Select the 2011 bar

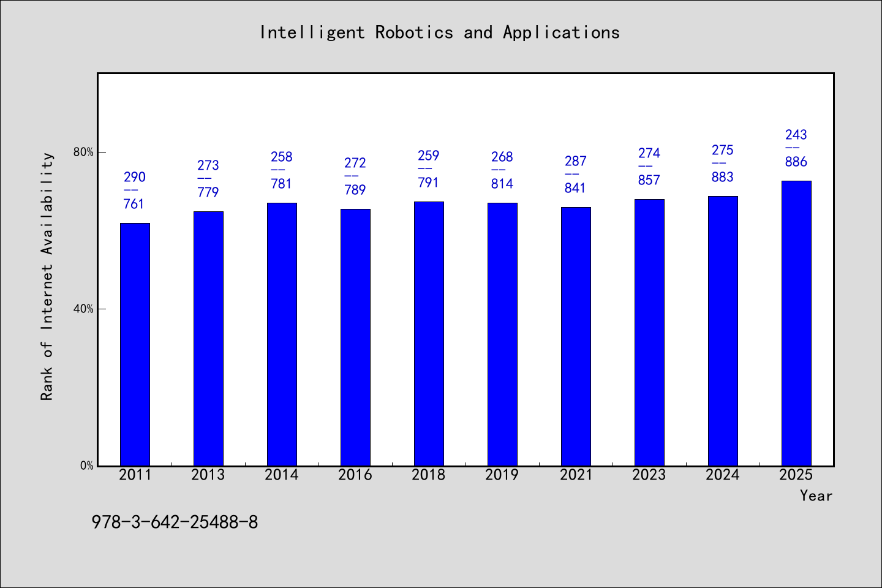(x=135, y=344)
